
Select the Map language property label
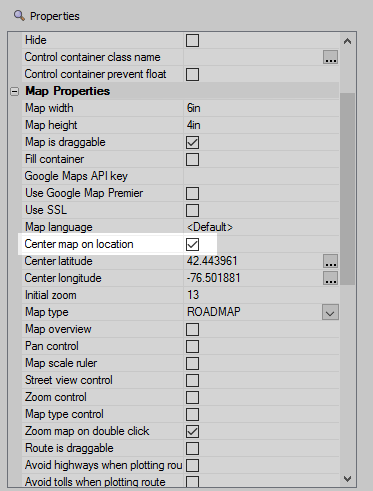point(59,227)
